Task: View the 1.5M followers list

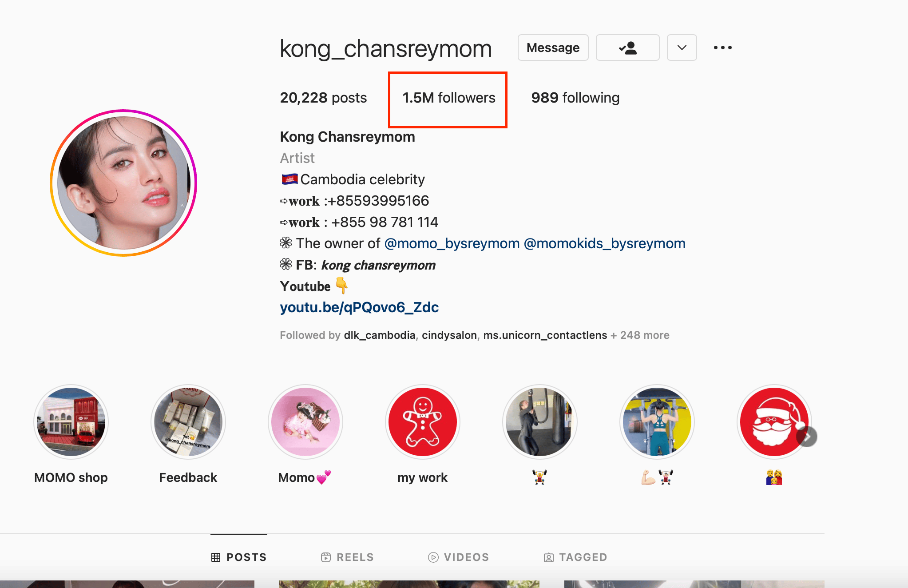Action: click(x=449, y=98)
